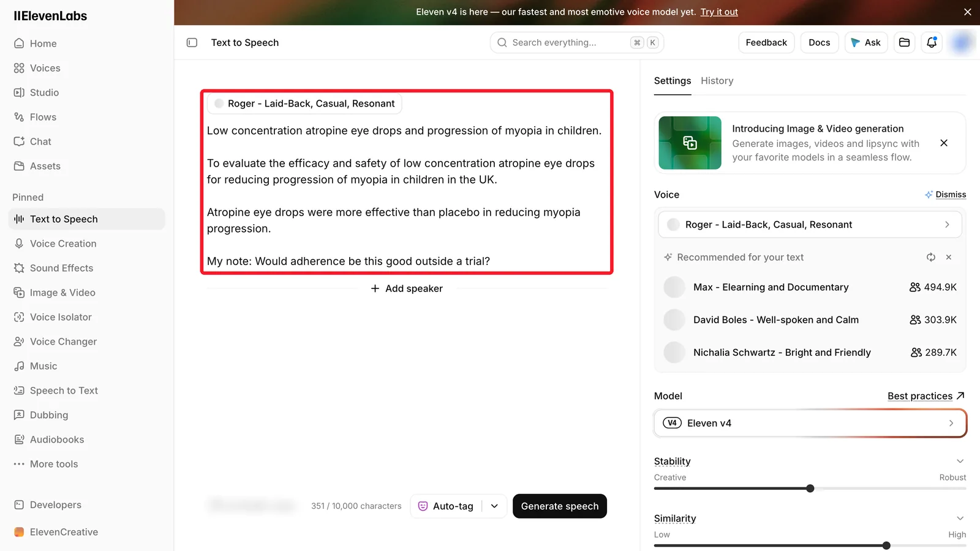This screenshot has width=980, height=551.
Task: Close the Eleven v4 announcement bar
Action: 967,12
